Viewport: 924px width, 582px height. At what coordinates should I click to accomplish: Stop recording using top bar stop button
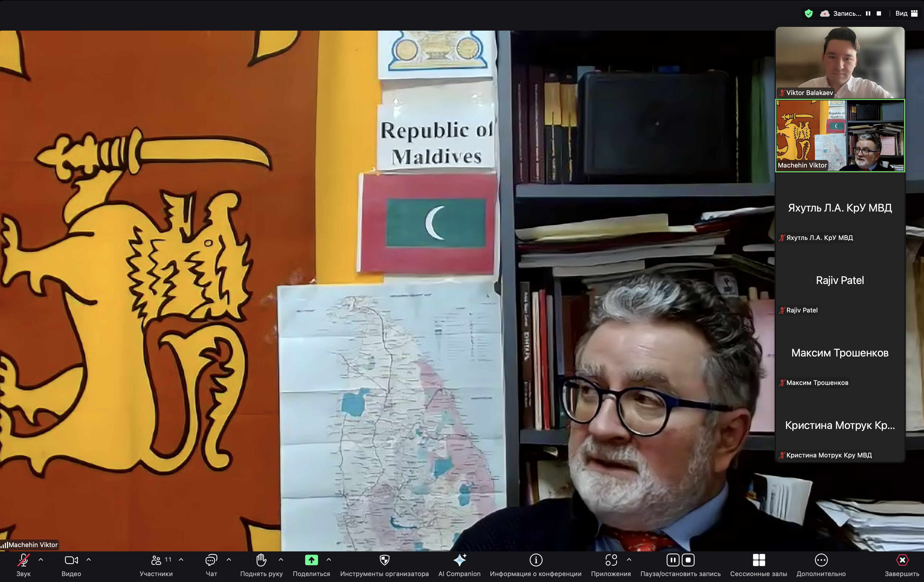pyautogui.click(x=879, y=13)
